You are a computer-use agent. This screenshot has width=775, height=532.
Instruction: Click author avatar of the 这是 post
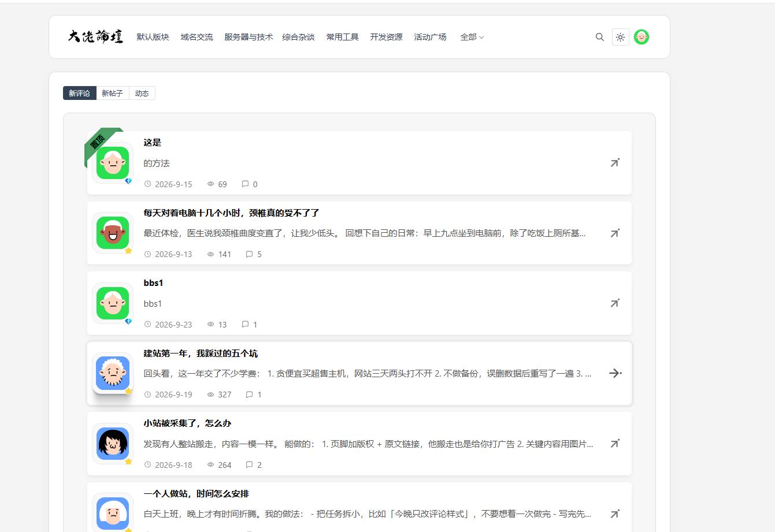(113, 163)
